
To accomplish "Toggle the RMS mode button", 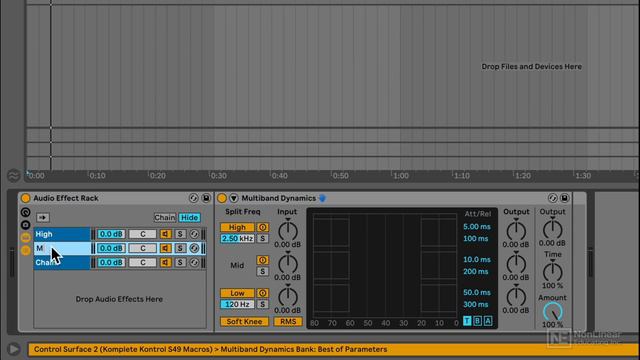I will point(288,321).
